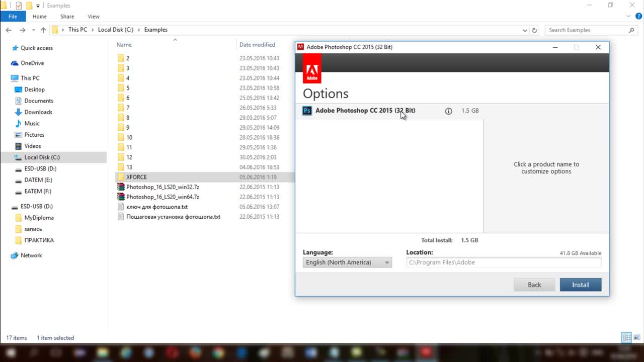This screenshot has width=644, height=362.
Task: Open address bar history dropdown
Action: [x=526, y=30]
